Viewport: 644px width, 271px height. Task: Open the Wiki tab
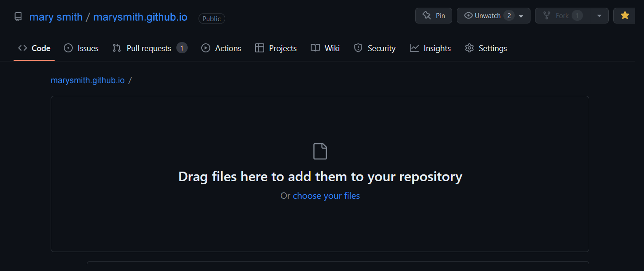pyautogui.click(x=325, y=48)
